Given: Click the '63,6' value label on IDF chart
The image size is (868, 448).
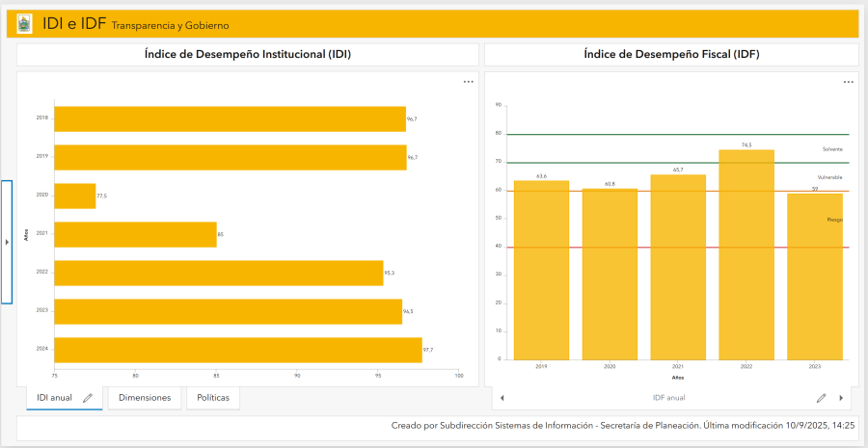Looking at the screenshot, I should click(x=541, y=176).
